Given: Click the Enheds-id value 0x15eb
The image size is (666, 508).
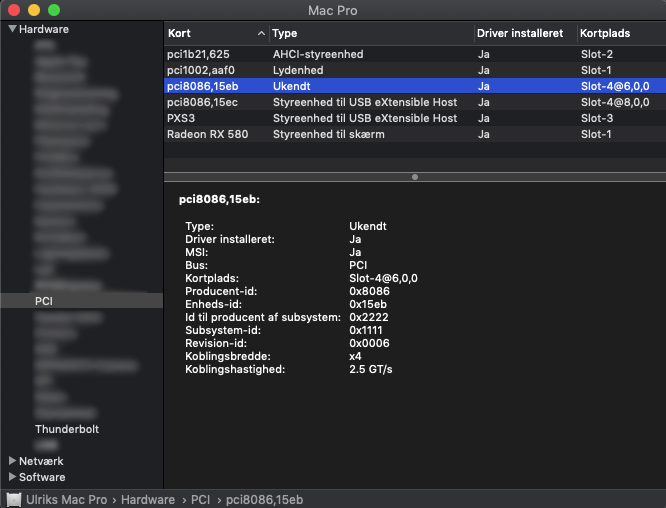Looking at the screenshot, I should click(x=368, y=304).
